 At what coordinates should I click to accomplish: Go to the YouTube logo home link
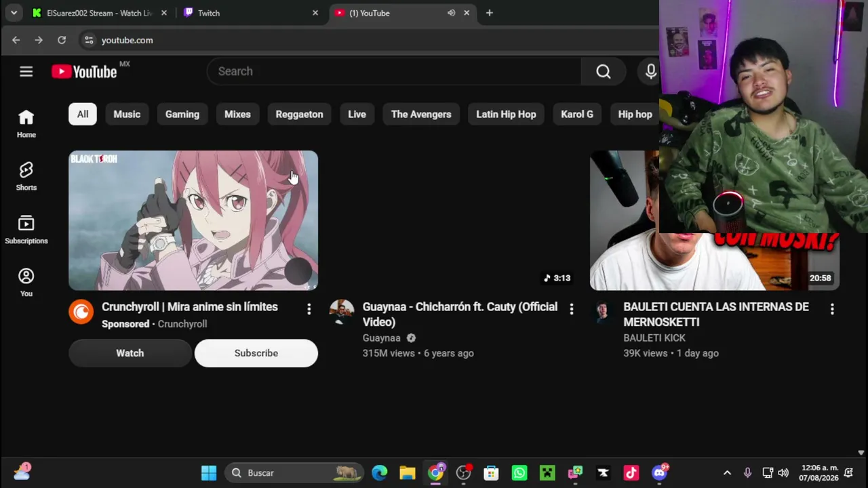pyautogui.click(x=84, y=72)
